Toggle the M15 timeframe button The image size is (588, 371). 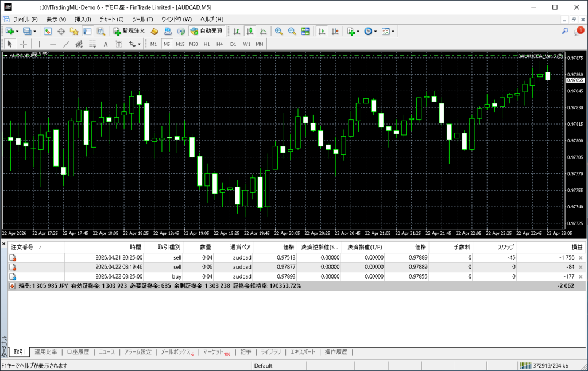tap(180, 44)
